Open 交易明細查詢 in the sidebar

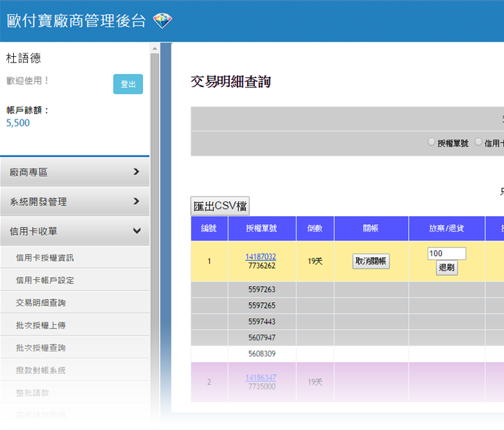tap(74, 303)
